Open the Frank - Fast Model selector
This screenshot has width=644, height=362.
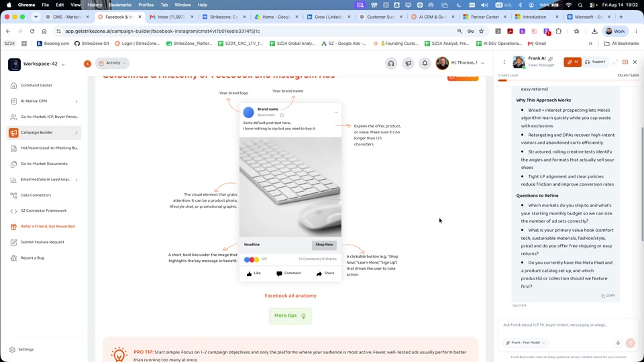[x=525, y=343]
